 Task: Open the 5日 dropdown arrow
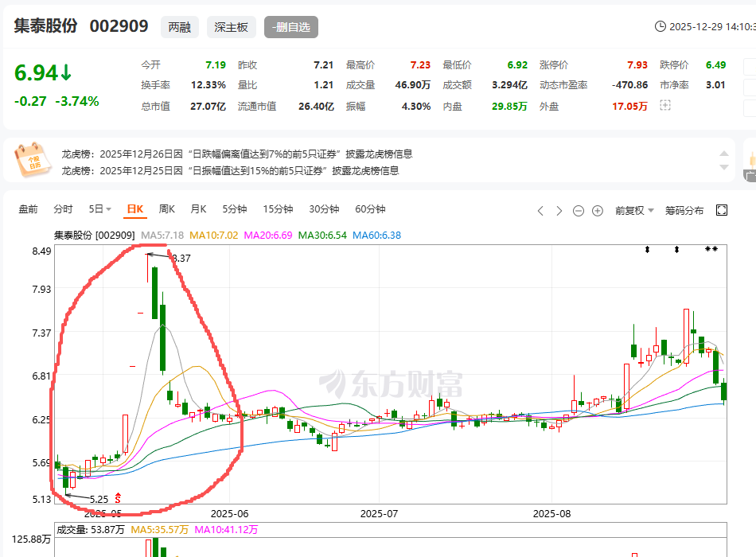[108, 209]
